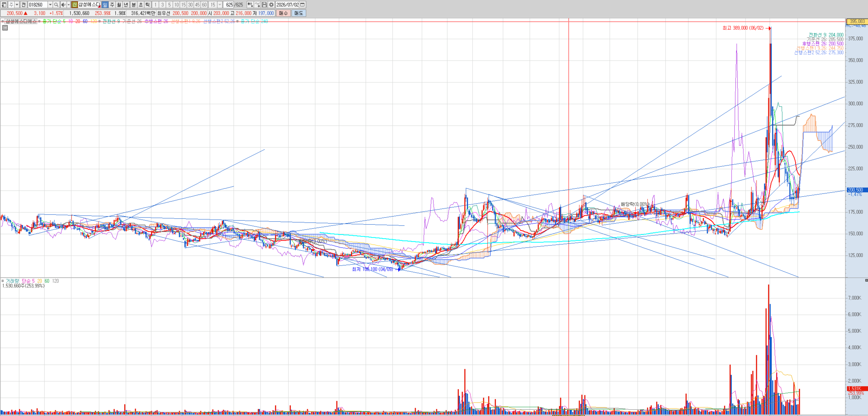
Task: Click the stock name 삼성에스디 label
Action: coord(89,5)
